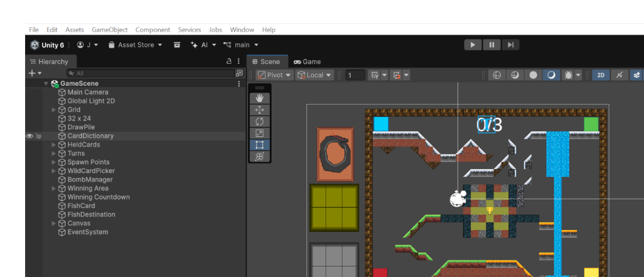Click the Unity 6 logo
The width and height of the screenshot is (644, 277).
point(35,45)
